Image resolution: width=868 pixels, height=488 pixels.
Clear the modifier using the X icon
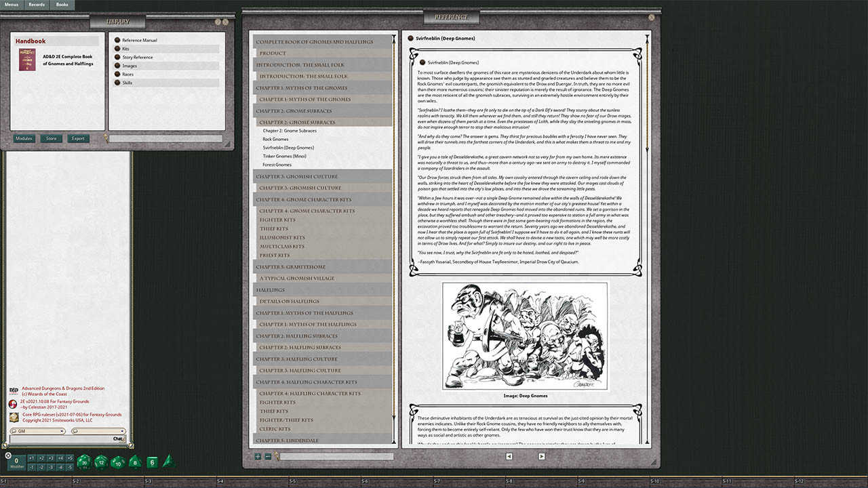click(8, 455)
